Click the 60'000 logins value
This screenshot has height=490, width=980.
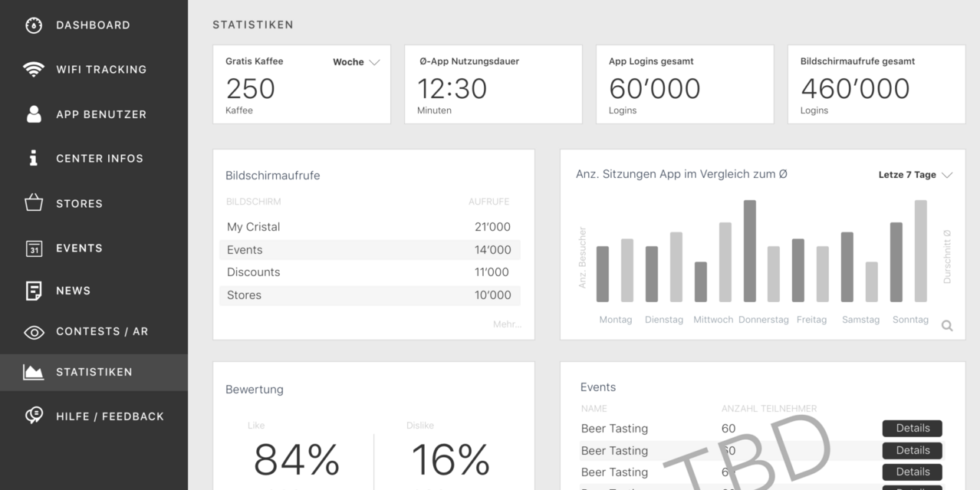(x=654, y=89)
